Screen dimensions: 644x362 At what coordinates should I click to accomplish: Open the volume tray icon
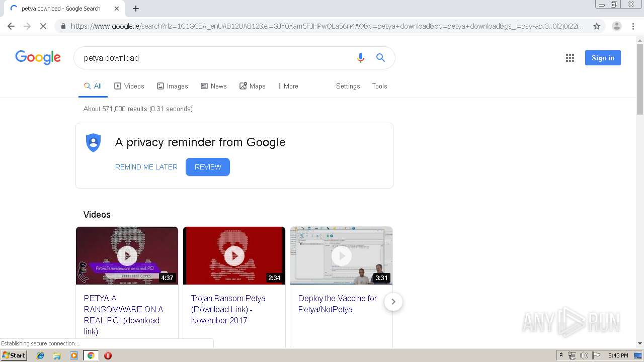584,355
